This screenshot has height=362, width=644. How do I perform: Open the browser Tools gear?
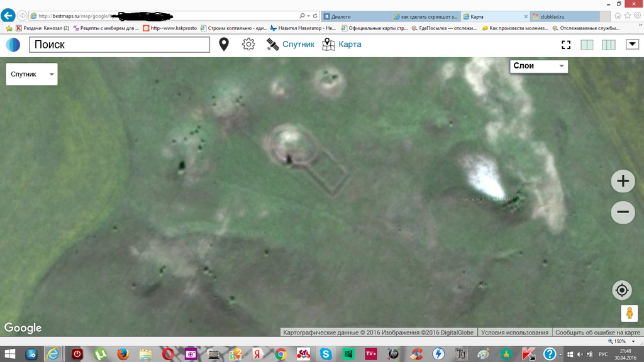click(638, 16)
